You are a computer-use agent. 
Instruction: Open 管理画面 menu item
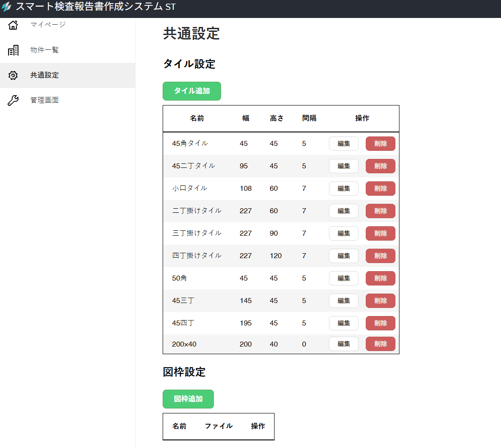pyautogui.click(x=44, y=100)
